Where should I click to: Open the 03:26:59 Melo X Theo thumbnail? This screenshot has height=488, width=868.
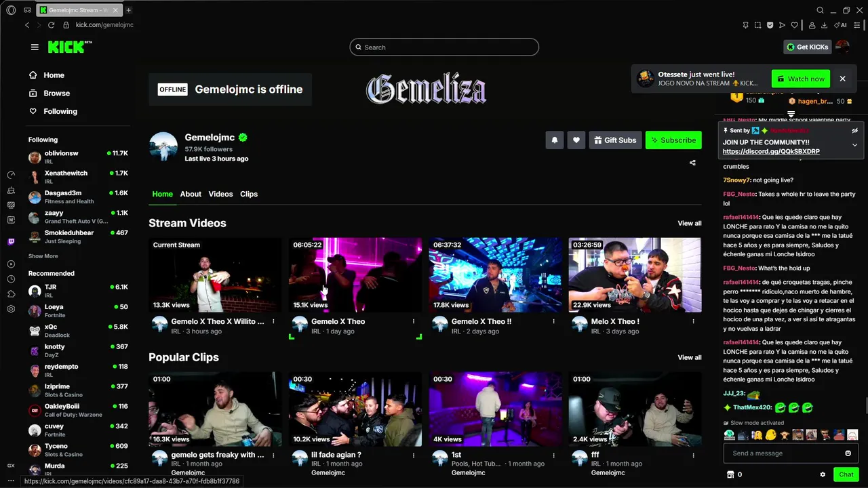pyautogui.click(x=635, y=274)
